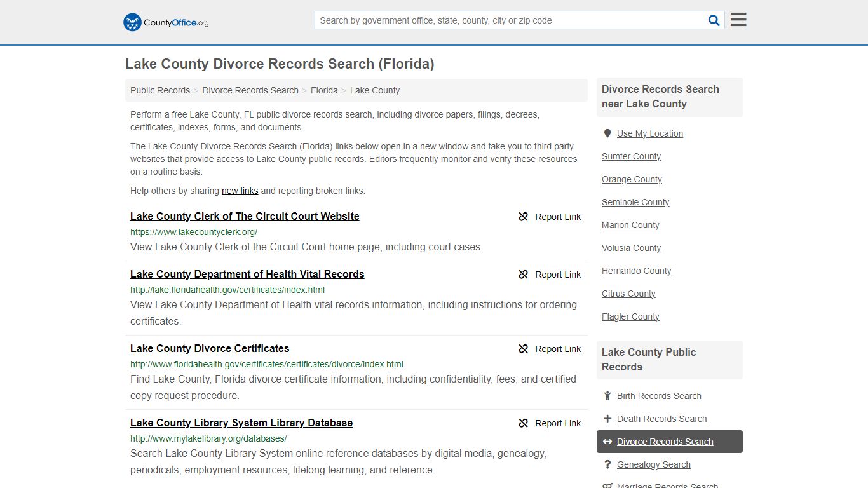Visit lake.floridahealth.gov certificates URL
The width and height of the screenshot is (868, 488).
(227, 290)
